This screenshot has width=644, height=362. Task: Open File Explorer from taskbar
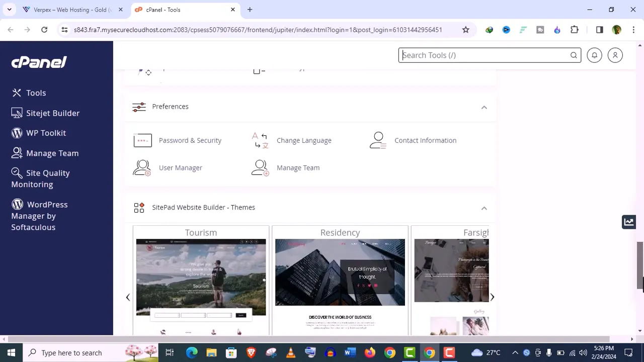pos(211,352)
